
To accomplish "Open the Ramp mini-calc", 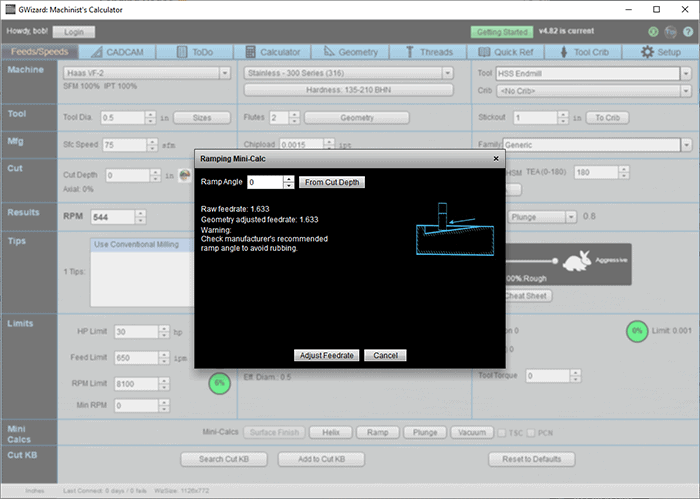I will coord(378,432).
